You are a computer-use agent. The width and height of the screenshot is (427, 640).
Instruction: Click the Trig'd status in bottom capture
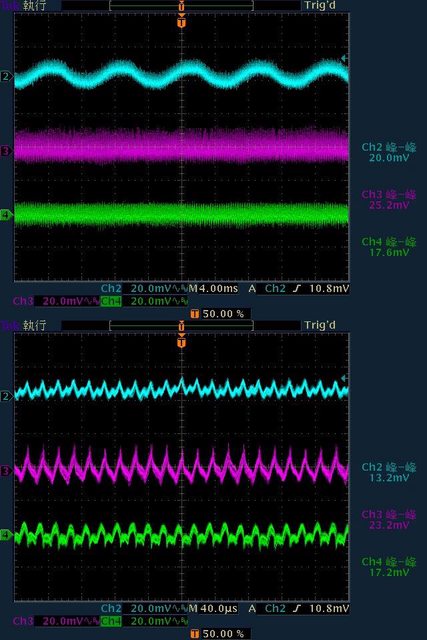(320, 325)
